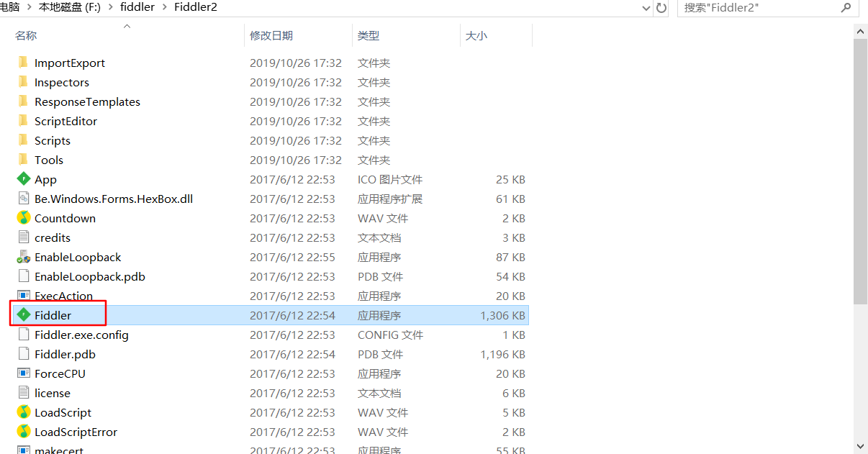The height and width of the screenshot is (454, 868).
Task: Select the Scripts folder name
Action: click(x=53, y=141)
